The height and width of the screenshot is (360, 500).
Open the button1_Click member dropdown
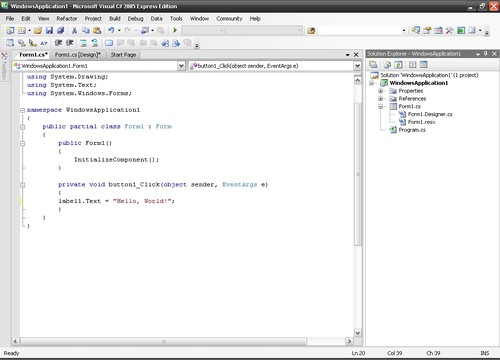357,66
